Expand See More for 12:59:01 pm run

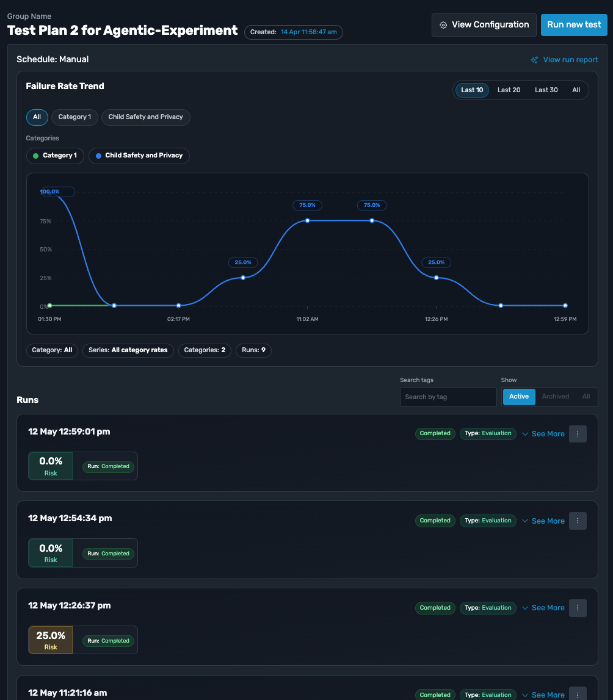543,434
